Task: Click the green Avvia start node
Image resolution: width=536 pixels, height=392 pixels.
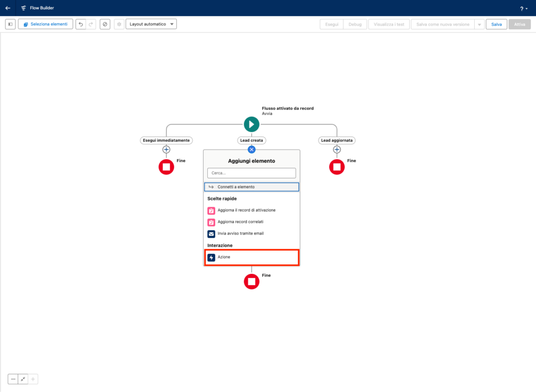Action: (251, 124)
